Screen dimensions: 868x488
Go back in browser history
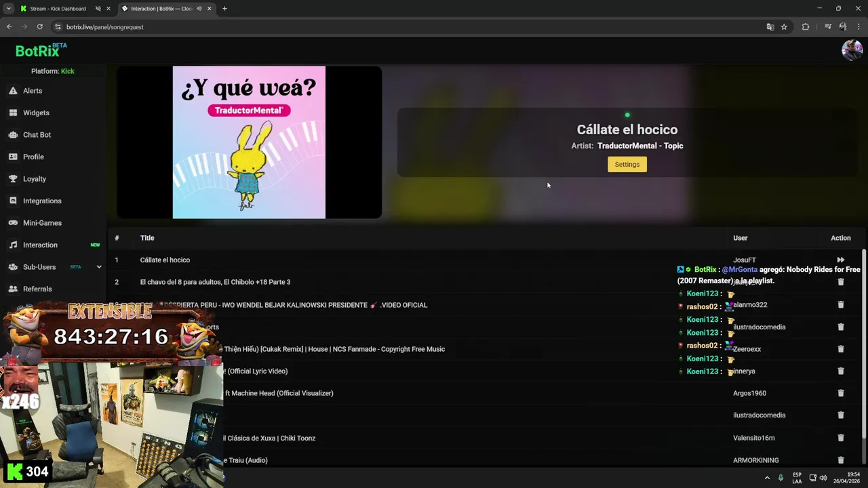tap(9, 27)
